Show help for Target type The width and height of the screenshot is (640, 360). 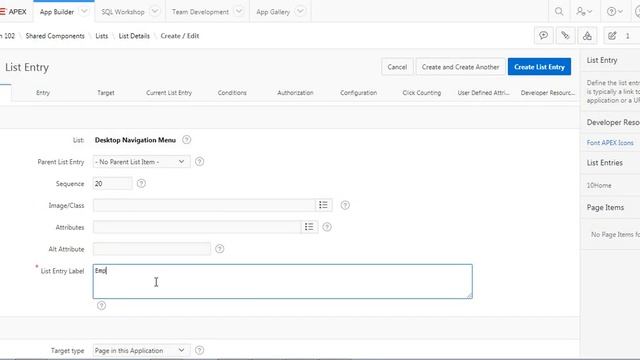click(x=199, y=350)
